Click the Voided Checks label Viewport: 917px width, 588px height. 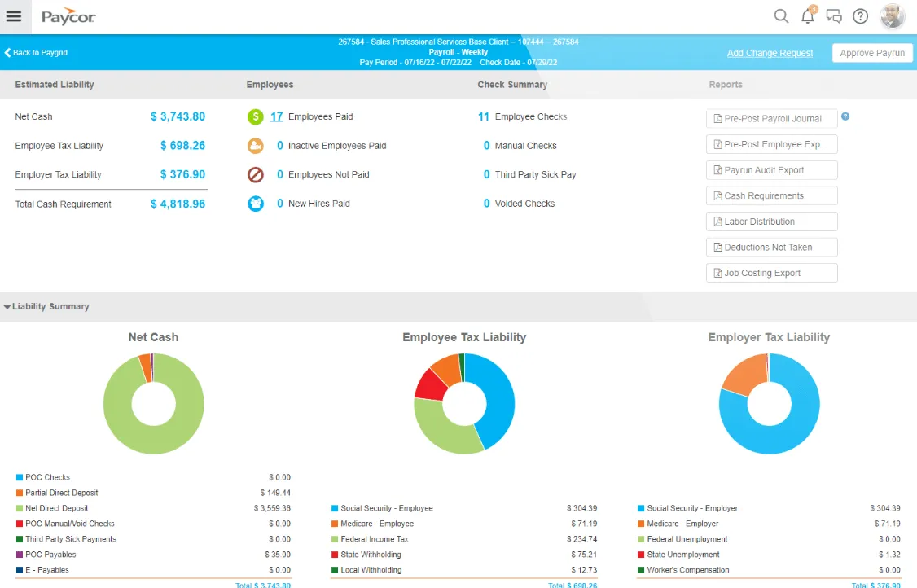coord(524,204)
